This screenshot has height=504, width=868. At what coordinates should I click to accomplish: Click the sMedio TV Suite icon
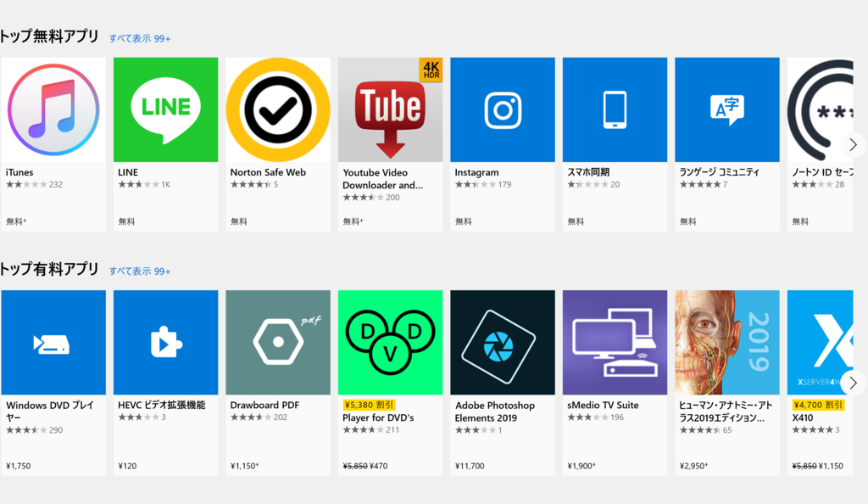pos(615,343)
